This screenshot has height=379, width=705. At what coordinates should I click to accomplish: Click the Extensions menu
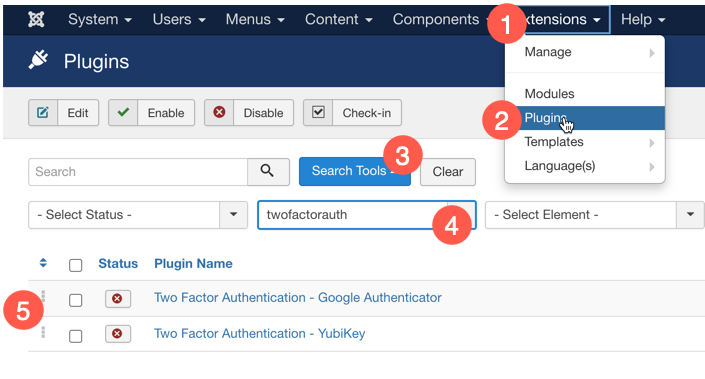coord(563,19)
